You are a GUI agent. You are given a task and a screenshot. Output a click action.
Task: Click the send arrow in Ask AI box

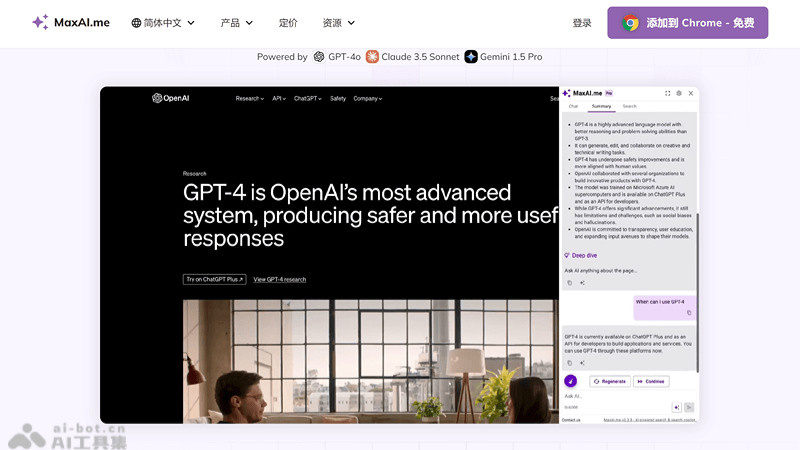tap(689, 407)
